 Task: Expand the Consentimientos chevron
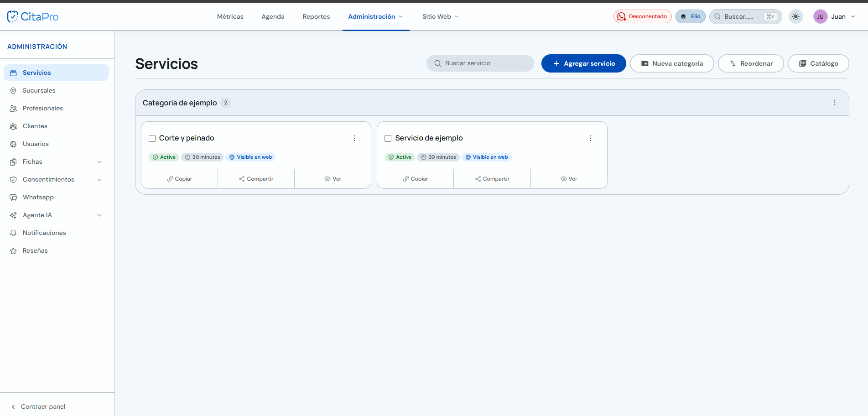pyautogui.click(x=99, y=180)
